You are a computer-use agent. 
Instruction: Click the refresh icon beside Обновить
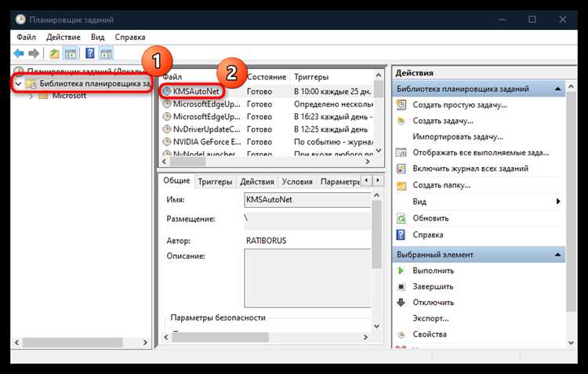(401, 218)
